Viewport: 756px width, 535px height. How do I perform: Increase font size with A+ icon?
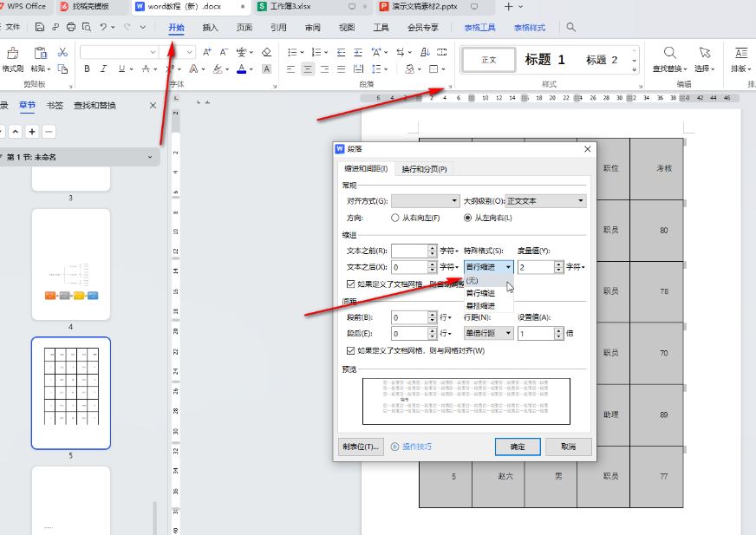pos(207,52)
